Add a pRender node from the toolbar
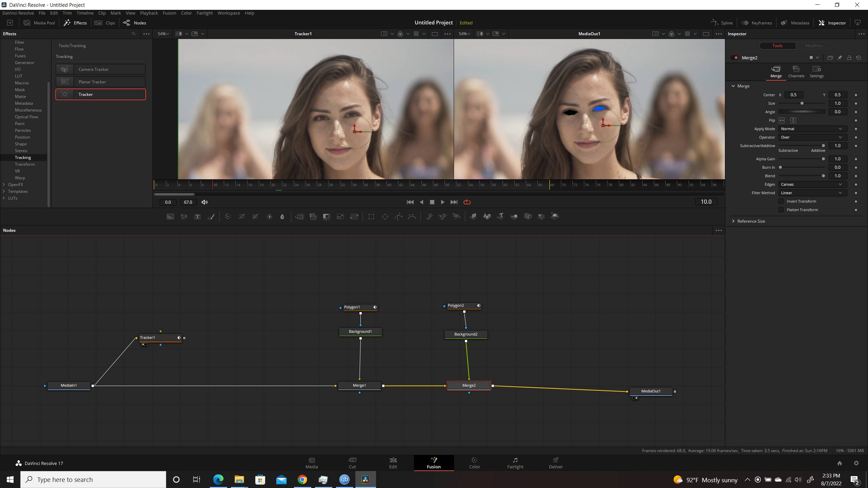 tap(456, 217)
